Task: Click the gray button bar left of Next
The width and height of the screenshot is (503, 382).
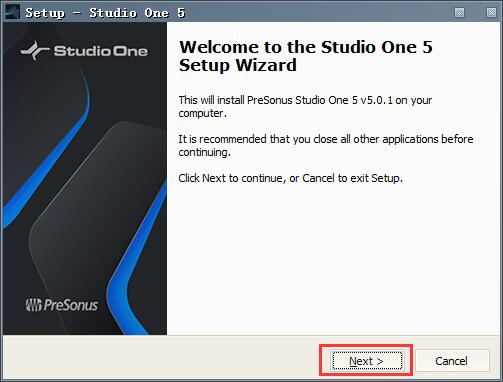Action: [160, 358]
